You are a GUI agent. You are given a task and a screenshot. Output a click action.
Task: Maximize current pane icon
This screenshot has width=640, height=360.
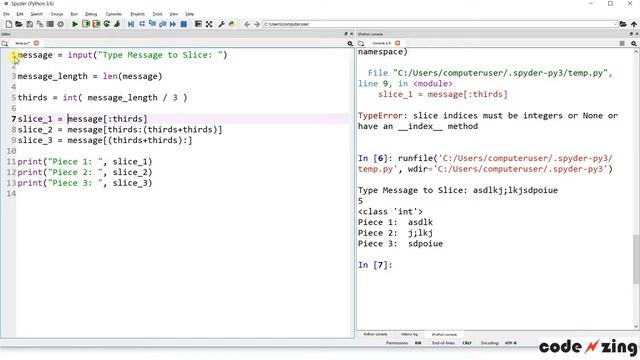(x=198, y=24)
